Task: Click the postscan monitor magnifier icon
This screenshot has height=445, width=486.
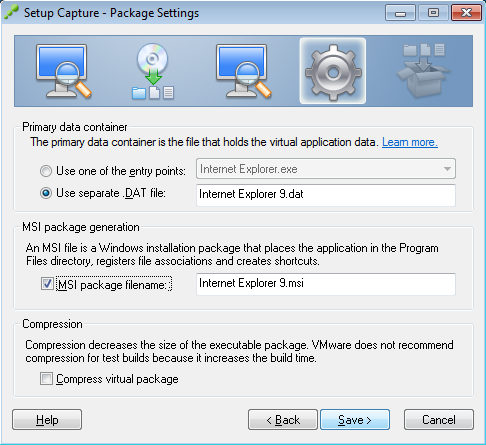Action: click(x=243, y=71)
